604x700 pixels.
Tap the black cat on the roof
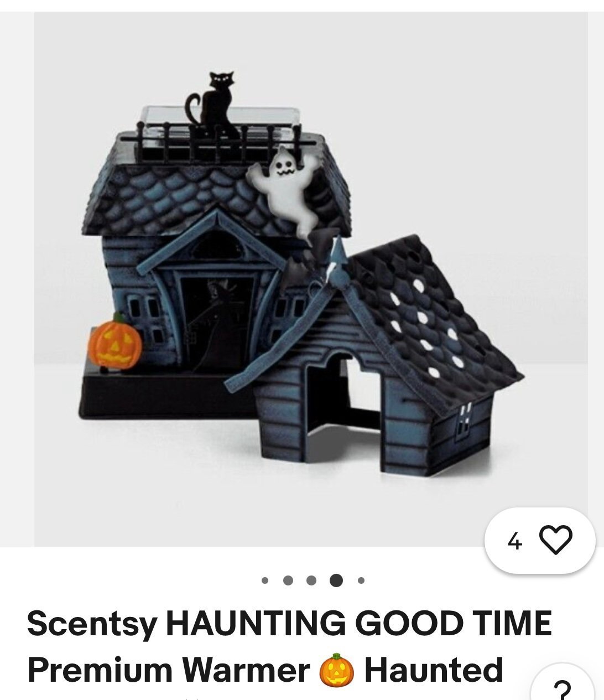(214, 105)
